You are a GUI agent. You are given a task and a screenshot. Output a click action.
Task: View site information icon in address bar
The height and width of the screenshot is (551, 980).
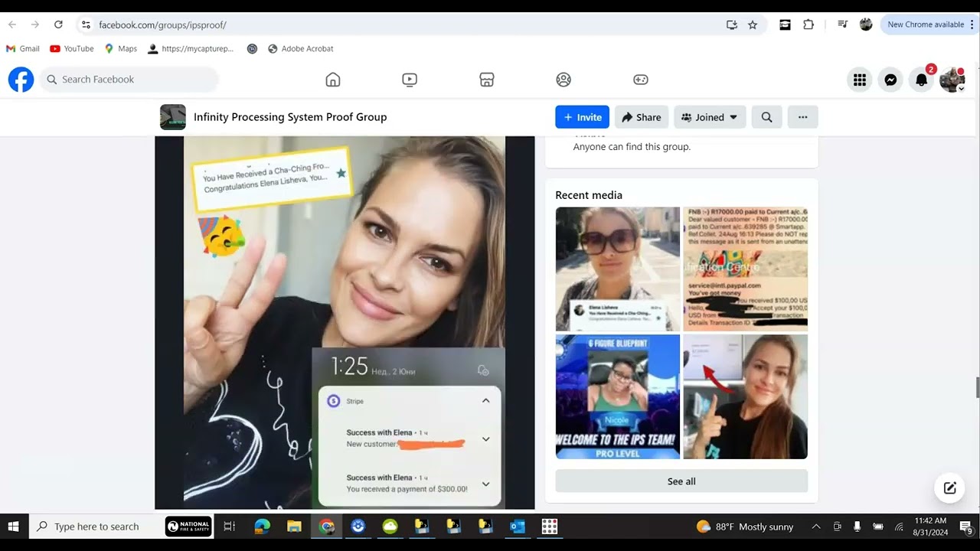86,24
